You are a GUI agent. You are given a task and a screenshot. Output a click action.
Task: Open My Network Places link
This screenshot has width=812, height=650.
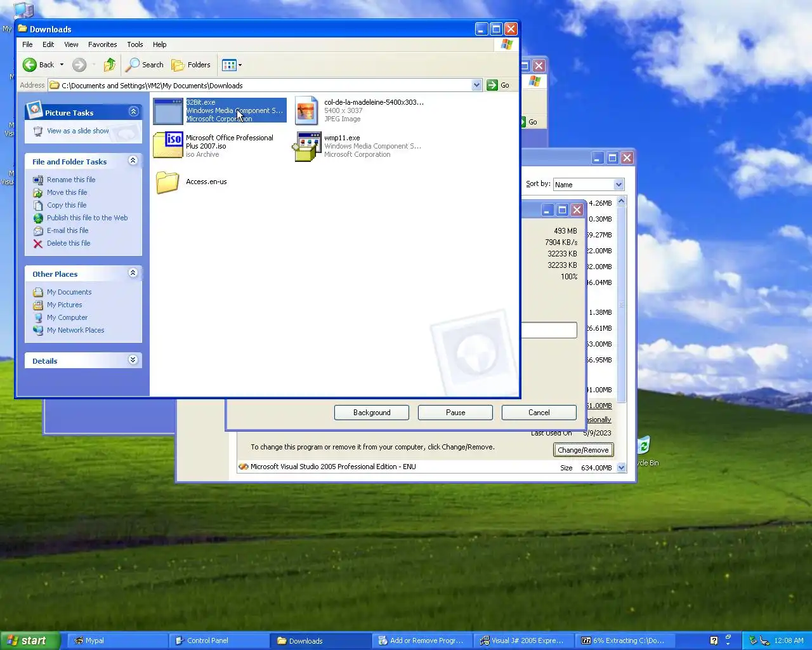point(75,330)
